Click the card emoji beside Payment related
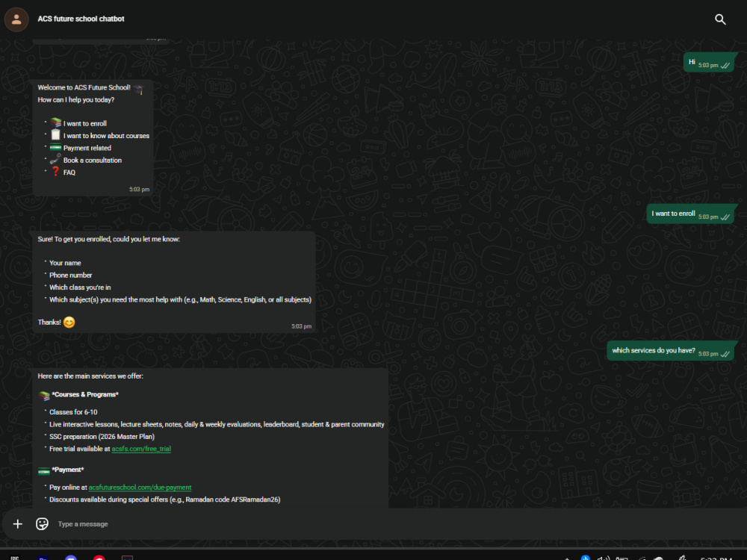Image resolution: width=747 pixels, height=560 pixels. click(56, 147)
